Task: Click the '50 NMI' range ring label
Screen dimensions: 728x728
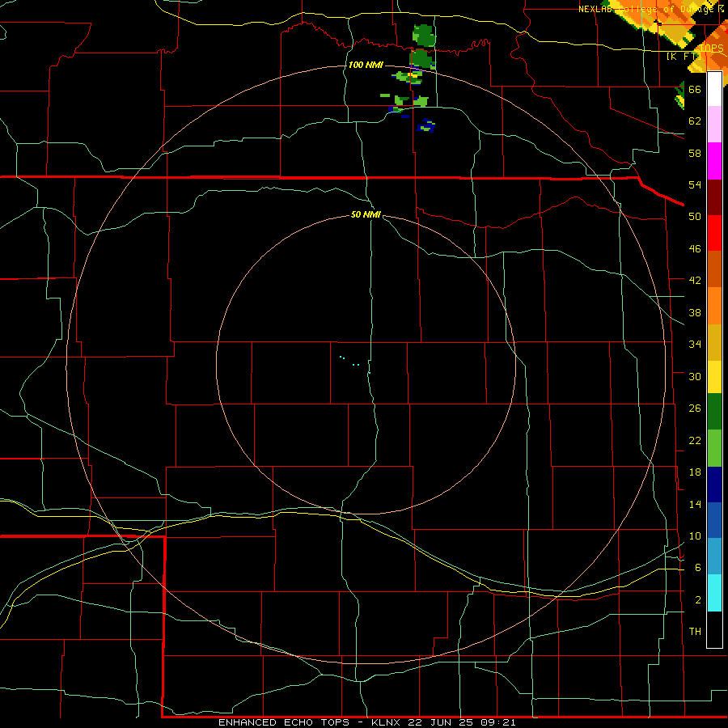Action: [x=366, y=214]
